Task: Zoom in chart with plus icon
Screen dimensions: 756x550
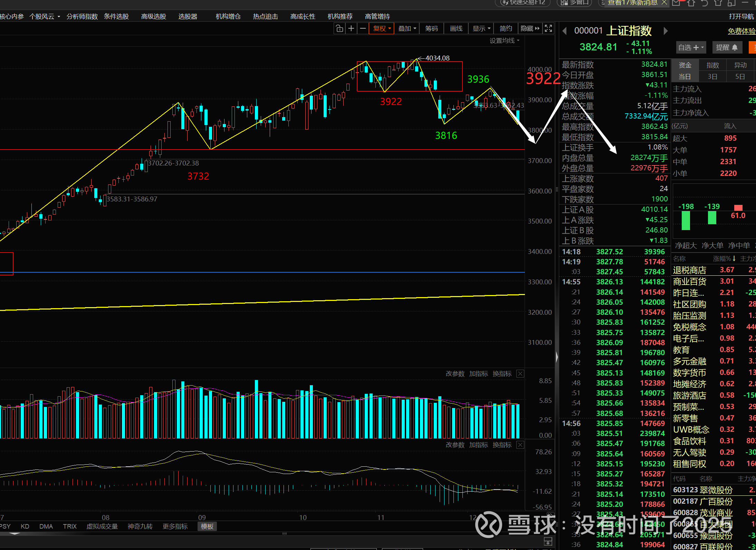Action: [351, 29]
